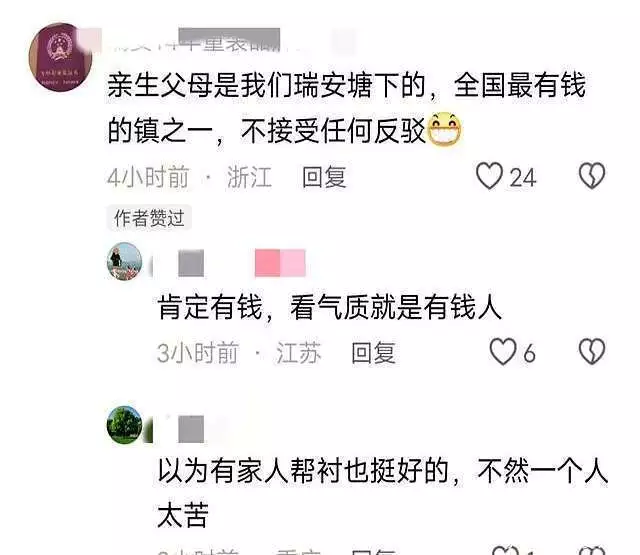Like the Jiangsu reply with 6 likes

(x=503, y=352)
